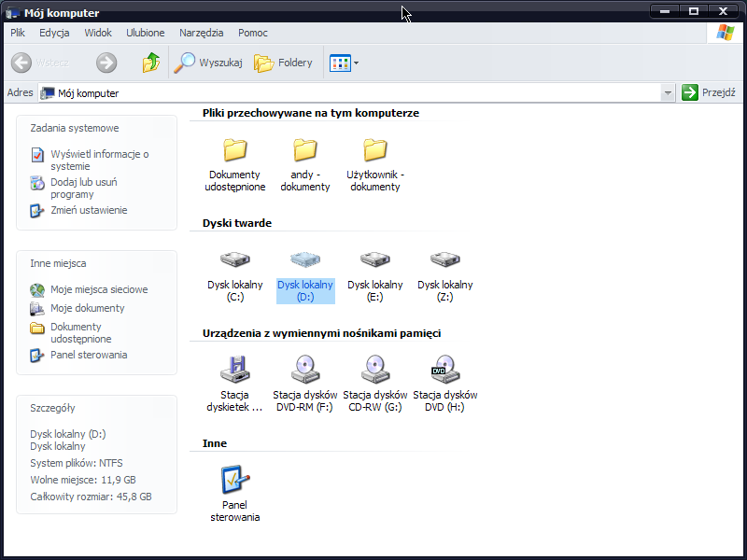This screenshot has width=747, height=560.
Task: Select Stacja dysków DVD (H:) drive
Action: coord(445,369)
